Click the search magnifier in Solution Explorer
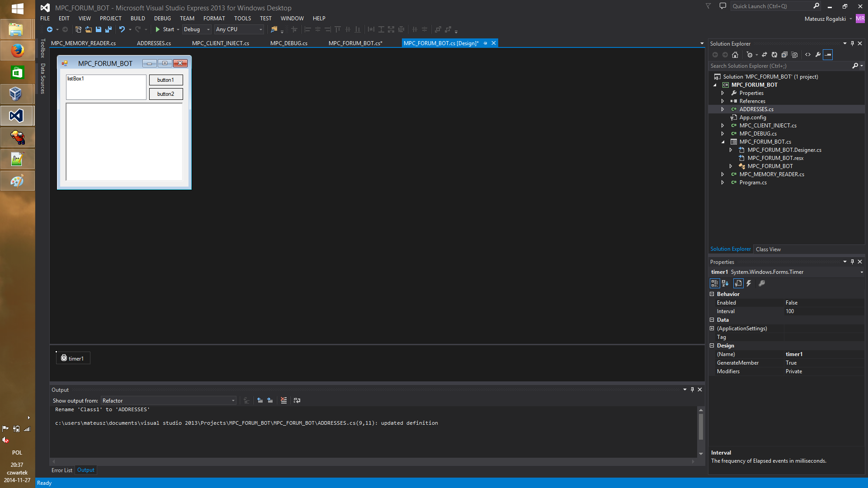Image resolution: width=868 pixels, height=488 pixels. pyautogui.click(x=855, y=66)
